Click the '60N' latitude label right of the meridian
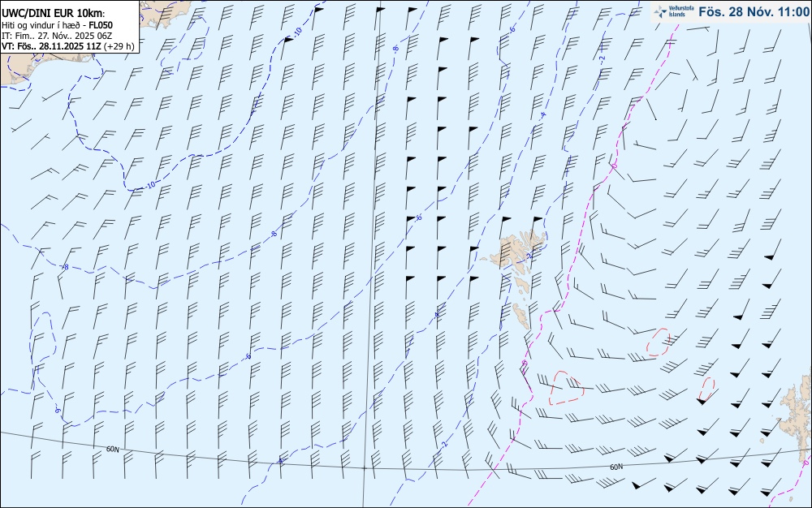This screenshot has height=508, width=812. pyautogui.click(x=616, y=467)
